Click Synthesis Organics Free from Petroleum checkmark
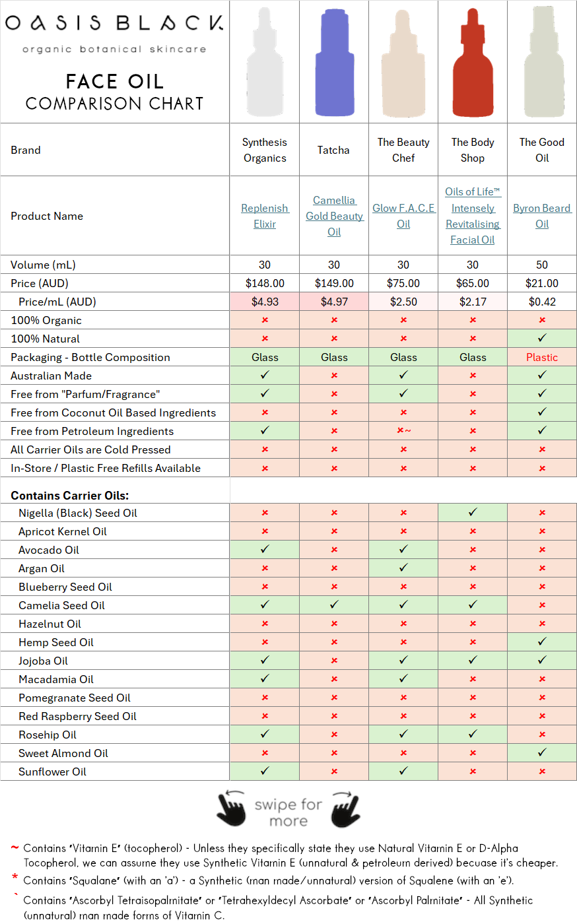 pos(265,430)
